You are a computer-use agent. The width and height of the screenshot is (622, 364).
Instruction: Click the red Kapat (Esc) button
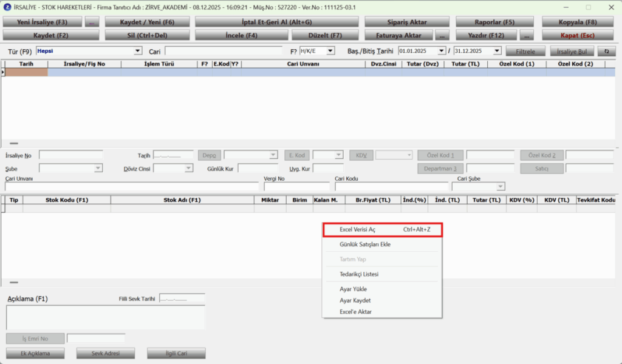point(578,35)
